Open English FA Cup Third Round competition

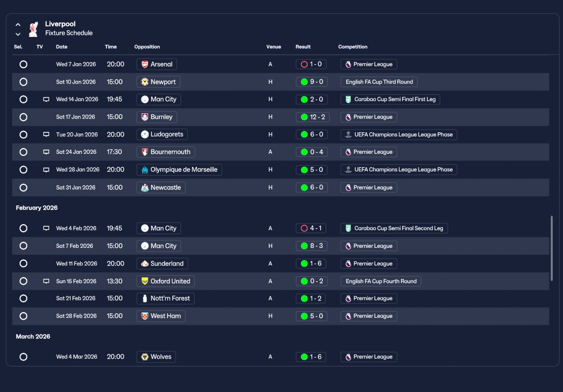tap(379, 82)
